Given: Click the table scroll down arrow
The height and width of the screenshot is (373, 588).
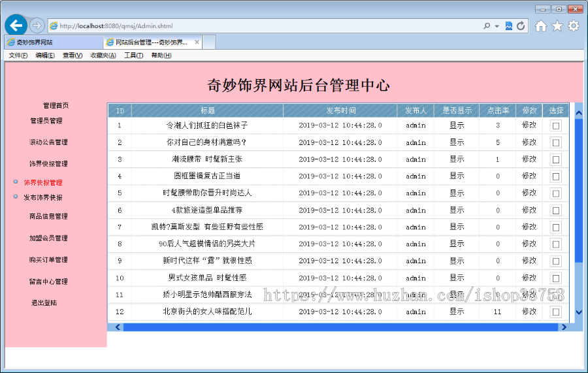Looking at the screenshot, I should coord(579,312).
